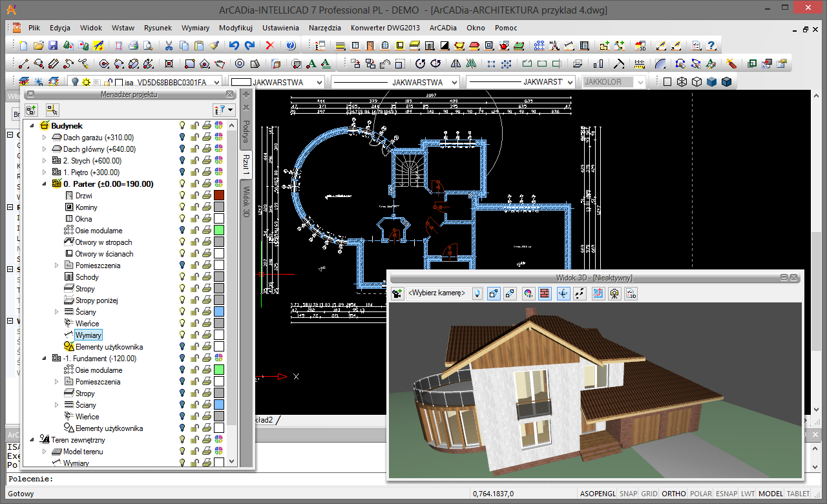Click the blue Help question mark icon
Image resolution: width=827 pixels, height=504 pixels.
click(x=291, y=46)
